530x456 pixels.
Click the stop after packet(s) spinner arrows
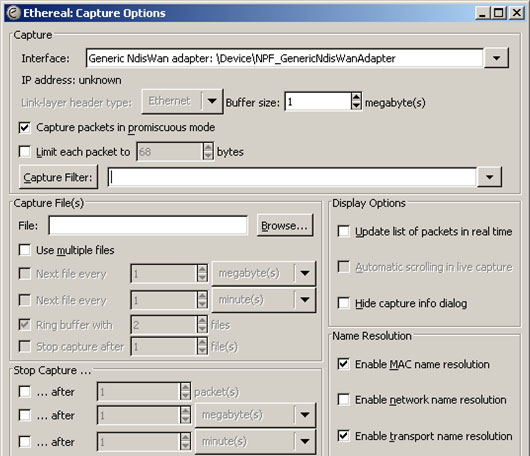185,392
